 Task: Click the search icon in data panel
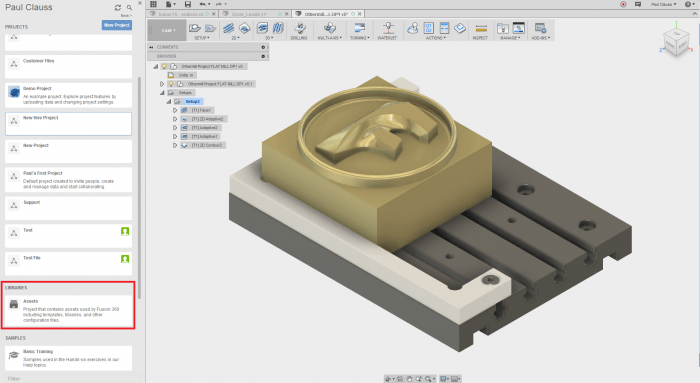point(129,8)
